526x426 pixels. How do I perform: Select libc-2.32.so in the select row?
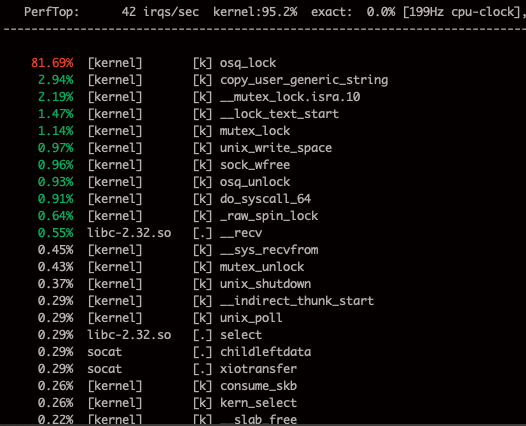click(129, 335)
